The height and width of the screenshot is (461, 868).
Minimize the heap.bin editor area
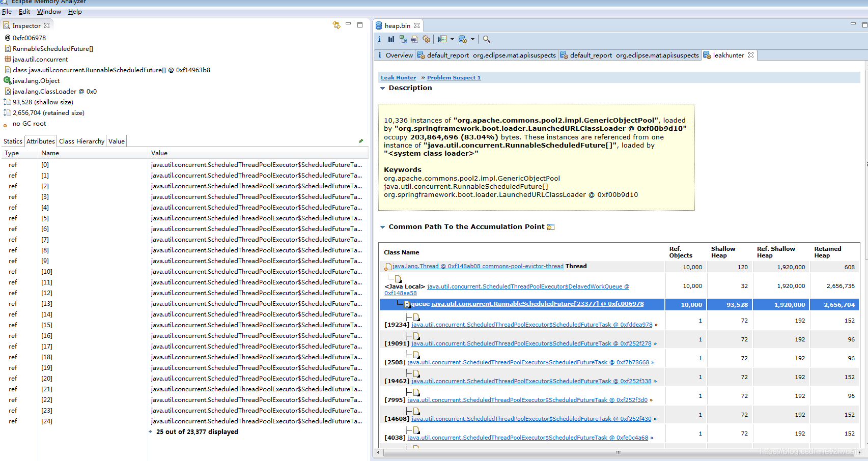coord(853,24)
